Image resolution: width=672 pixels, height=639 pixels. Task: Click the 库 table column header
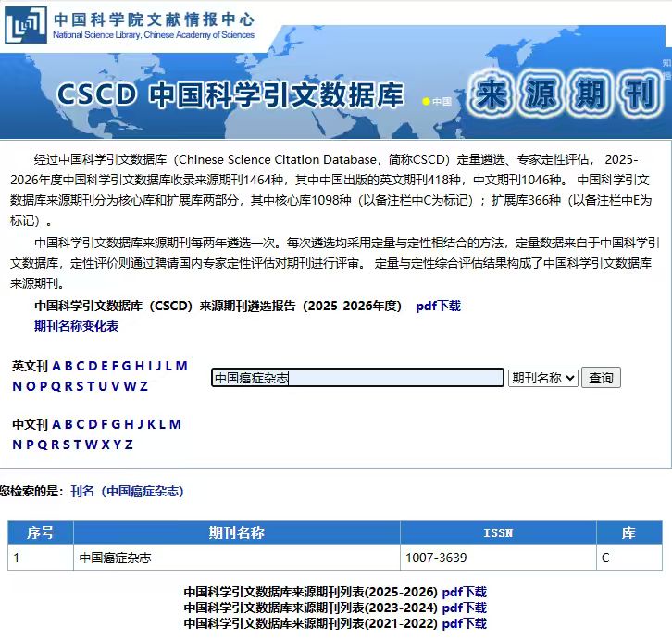[x=628, y=532]
